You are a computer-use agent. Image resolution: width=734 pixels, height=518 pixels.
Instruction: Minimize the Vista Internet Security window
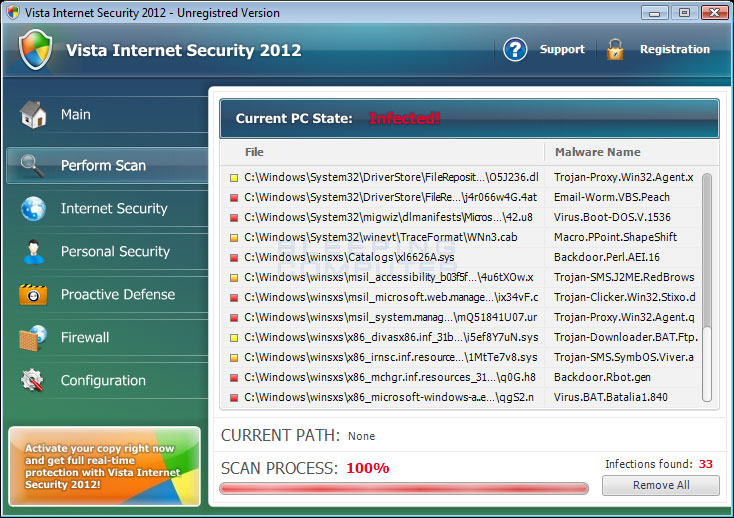(x=654, y=12)
